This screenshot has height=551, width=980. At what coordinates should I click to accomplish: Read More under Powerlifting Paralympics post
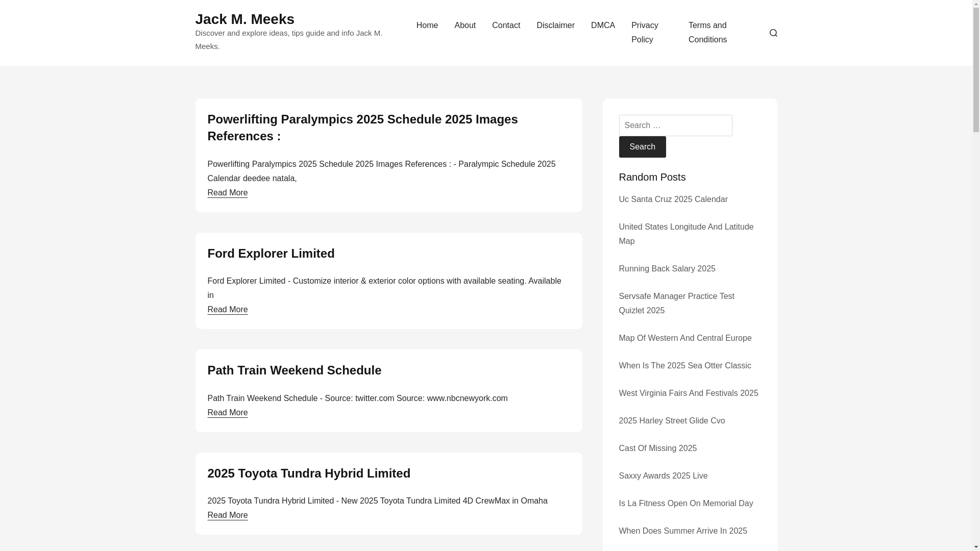[227, 193]
